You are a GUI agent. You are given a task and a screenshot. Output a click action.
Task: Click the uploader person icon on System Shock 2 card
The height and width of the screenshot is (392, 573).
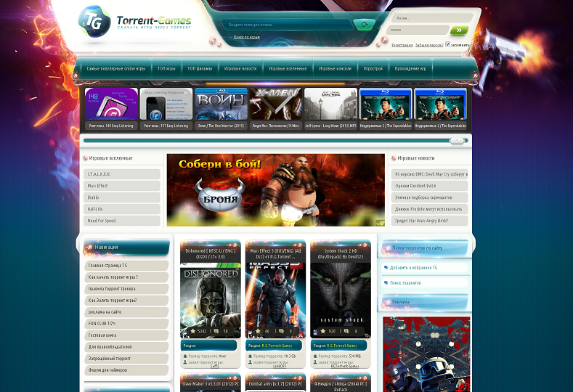pyautogui.click(x=315, y=362)
